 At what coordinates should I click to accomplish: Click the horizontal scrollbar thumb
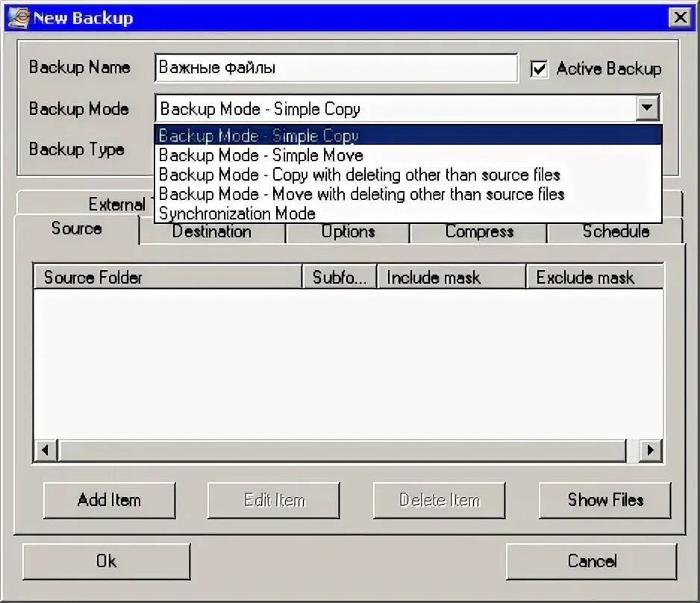coord(343,450)
